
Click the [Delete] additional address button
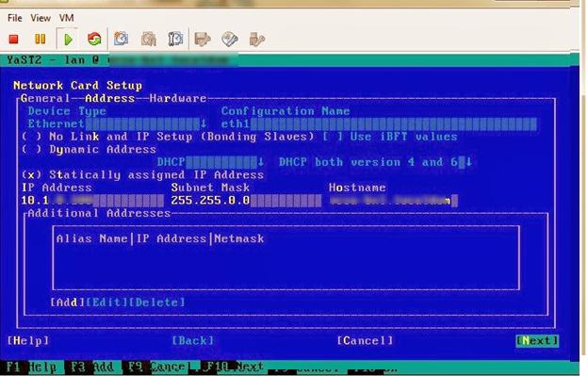[156, 302]
